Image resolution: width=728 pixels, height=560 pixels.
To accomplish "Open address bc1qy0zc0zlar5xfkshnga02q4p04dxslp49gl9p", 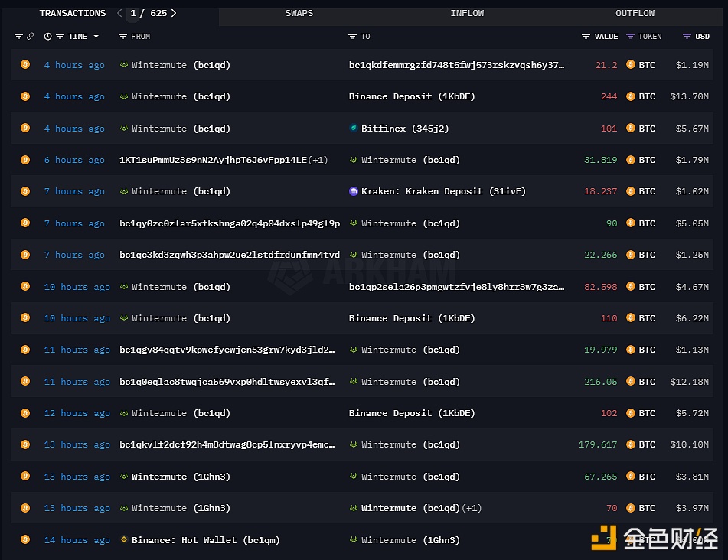I will pyautogui.click(x=230, y=223).
